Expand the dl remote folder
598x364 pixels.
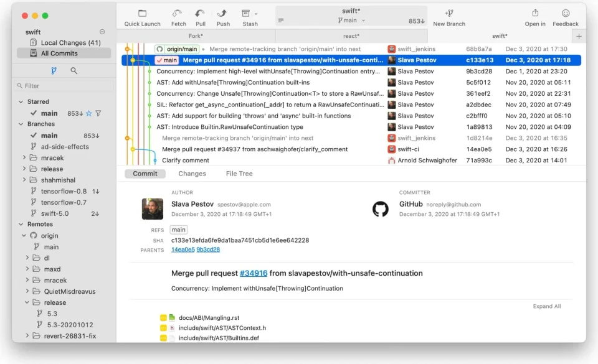[27, 258]
